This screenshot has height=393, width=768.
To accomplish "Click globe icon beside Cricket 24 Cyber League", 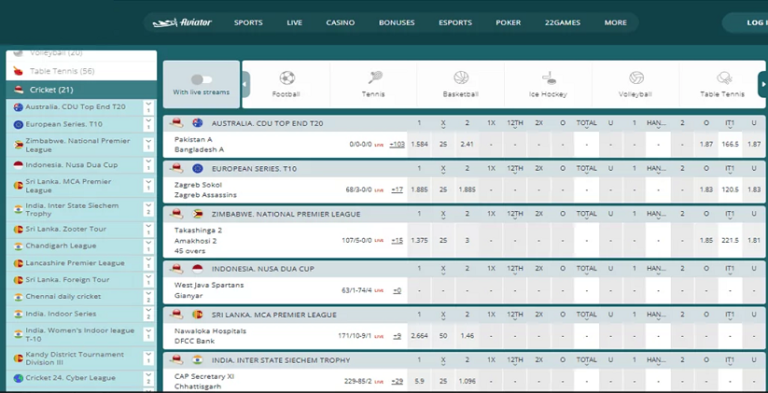I will pyautogui.click(x=18, y=378).
